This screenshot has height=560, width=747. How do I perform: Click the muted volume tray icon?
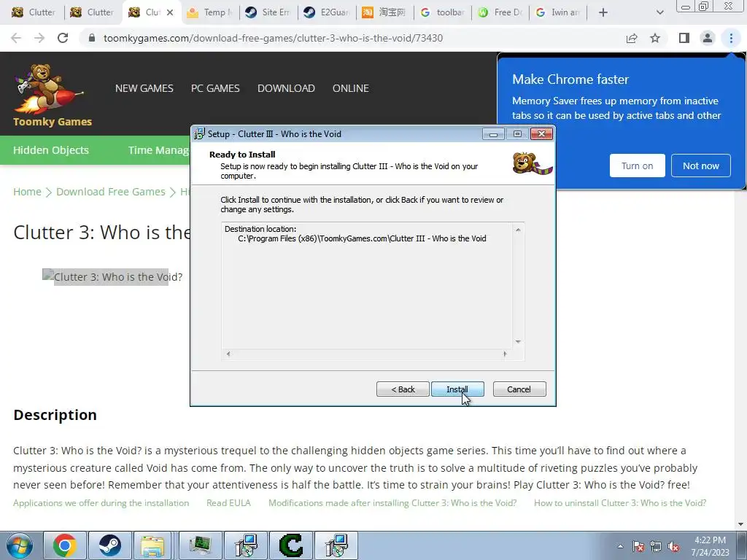pos(673,547)
